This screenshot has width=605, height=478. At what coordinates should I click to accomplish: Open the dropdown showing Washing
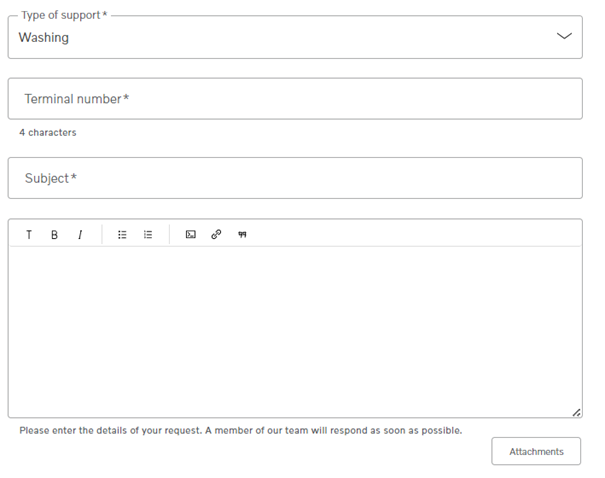[x=295, y=37]
